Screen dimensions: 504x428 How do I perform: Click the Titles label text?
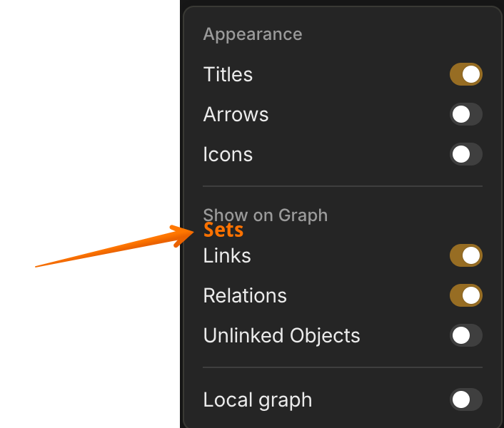(228, 74)
